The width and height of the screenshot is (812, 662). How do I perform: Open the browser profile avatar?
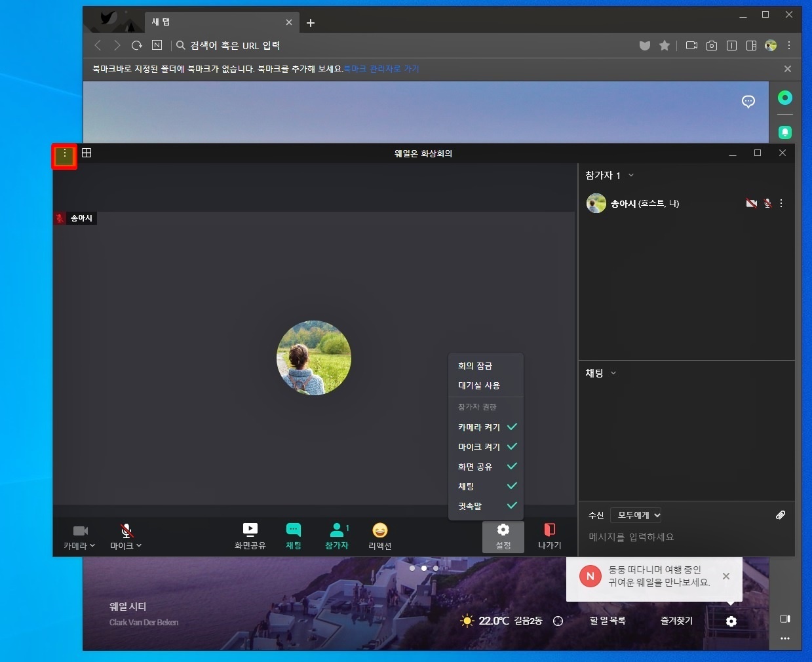click(771, 45)
